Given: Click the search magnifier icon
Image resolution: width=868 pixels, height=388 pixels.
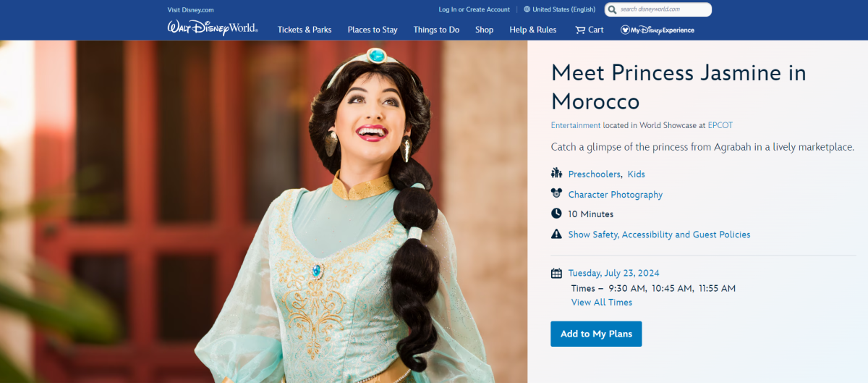Looking at the screenshot, I should [612, 9].
